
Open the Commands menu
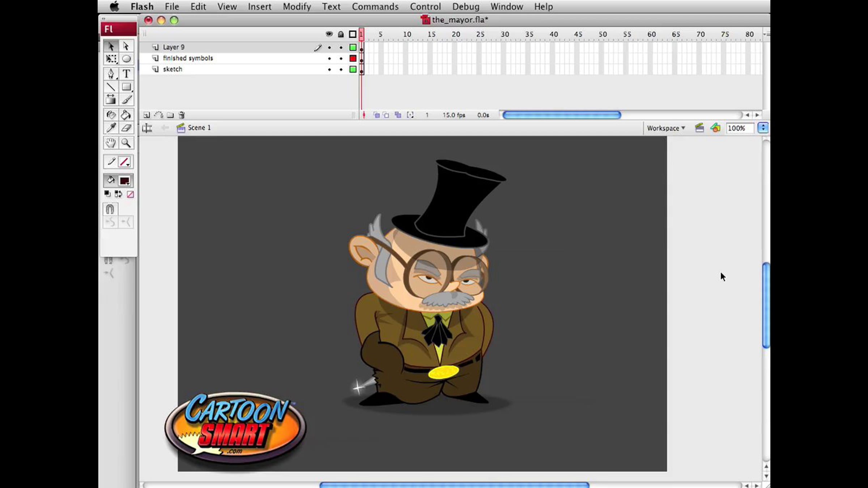tap(375, 7)
